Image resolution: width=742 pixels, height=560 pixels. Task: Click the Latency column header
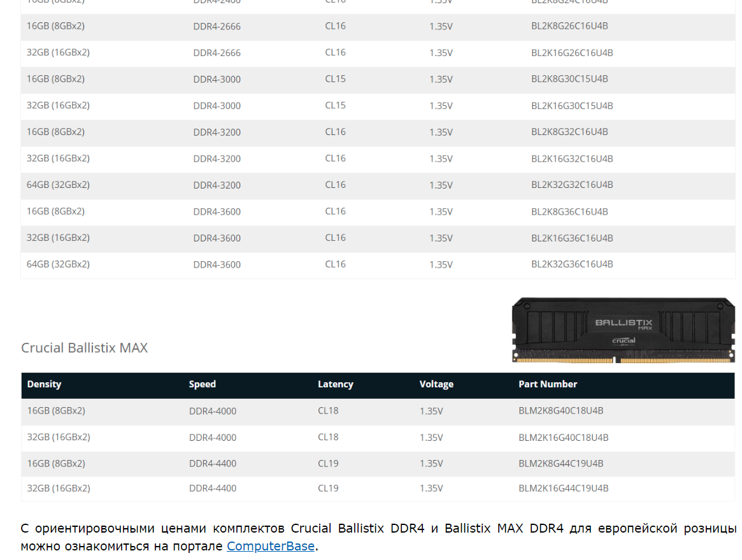point(336,384)
